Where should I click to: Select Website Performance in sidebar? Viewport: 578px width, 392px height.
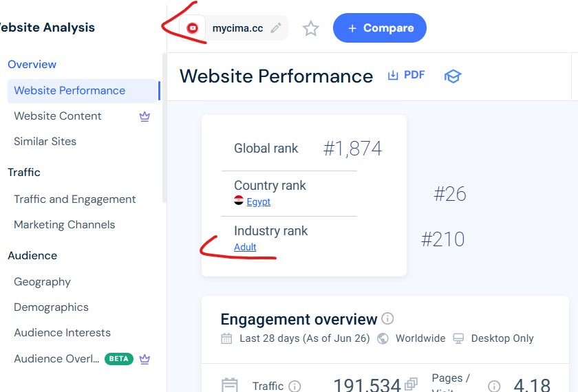[x=82, y=91]
